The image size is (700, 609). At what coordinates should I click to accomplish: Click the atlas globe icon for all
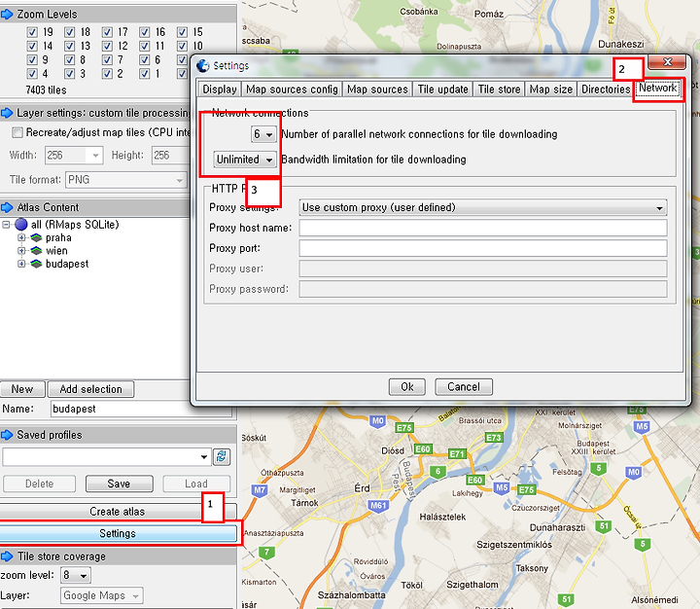point(21,225)
